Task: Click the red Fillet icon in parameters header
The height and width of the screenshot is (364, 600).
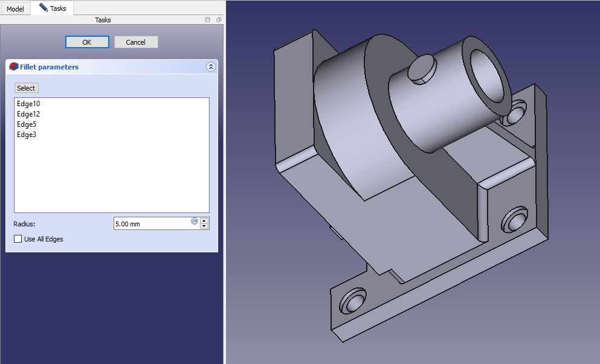Action: pos(14,67)
